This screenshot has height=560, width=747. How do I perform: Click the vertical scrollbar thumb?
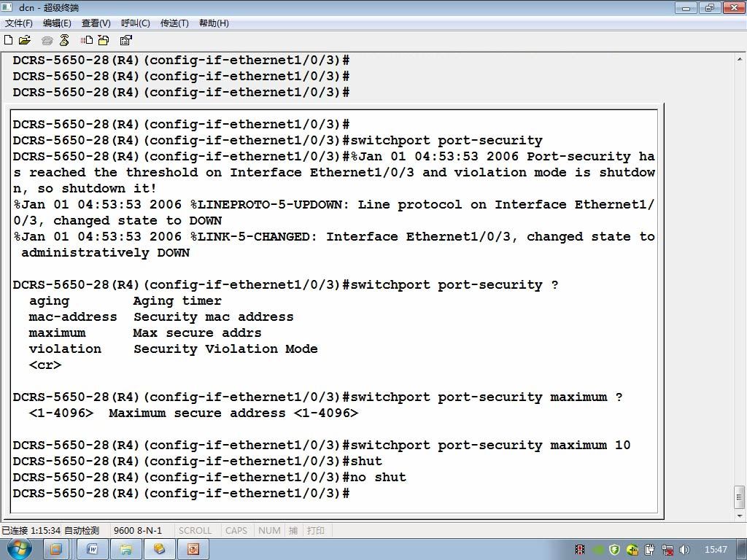point(740,497)
